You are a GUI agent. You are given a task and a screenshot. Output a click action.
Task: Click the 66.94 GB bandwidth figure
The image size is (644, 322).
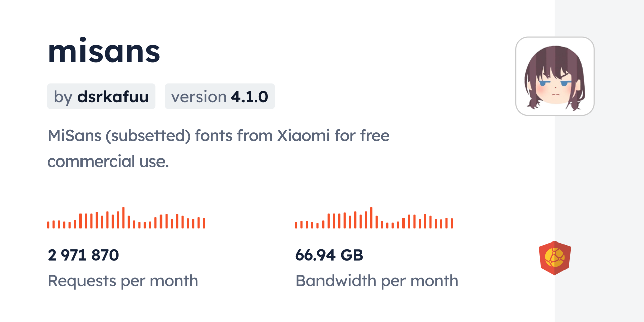[329, 255]
